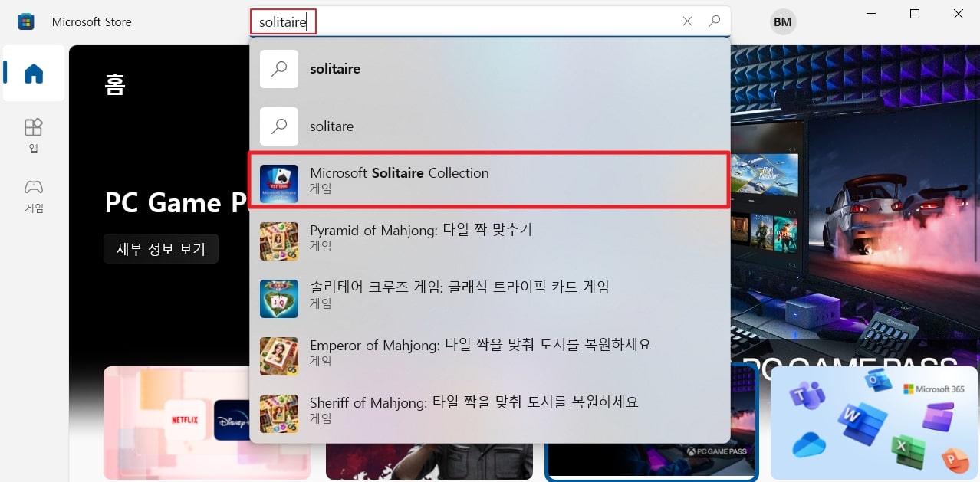The image size is (980, 482).
Task: Select the 'solitare' search suggestion
Action: 489,126
